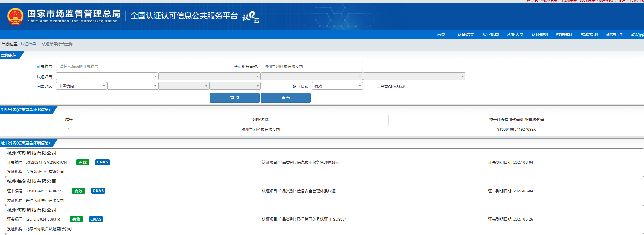644x235 pixels.
Task: Click CNAS badge on the 信息安全 certificate
Action: tap(98, 191)
